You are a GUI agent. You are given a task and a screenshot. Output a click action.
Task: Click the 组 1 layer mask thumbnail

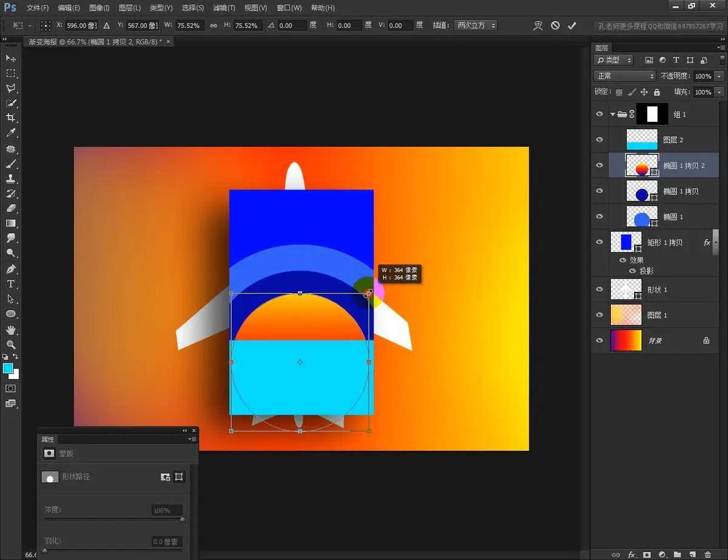click(652, 114)
